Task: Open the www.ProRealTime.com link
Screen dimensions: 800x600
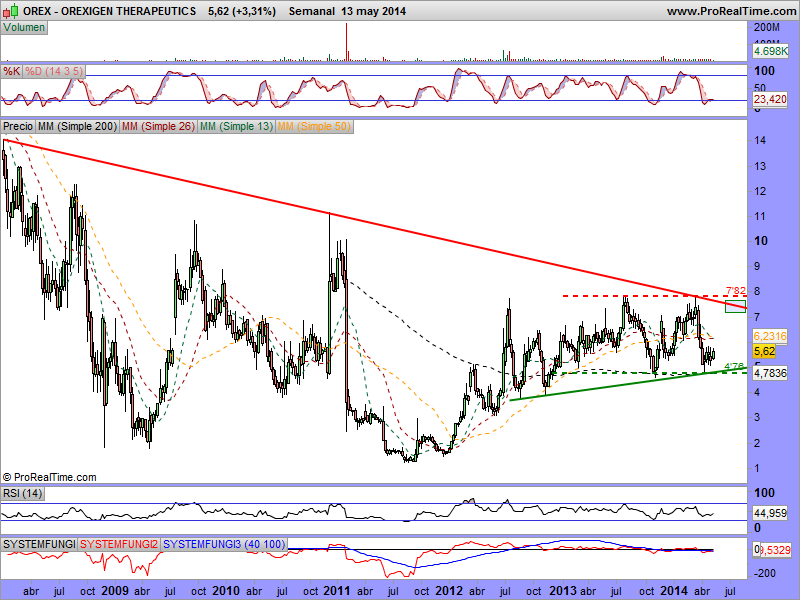Action: (732, 11)
